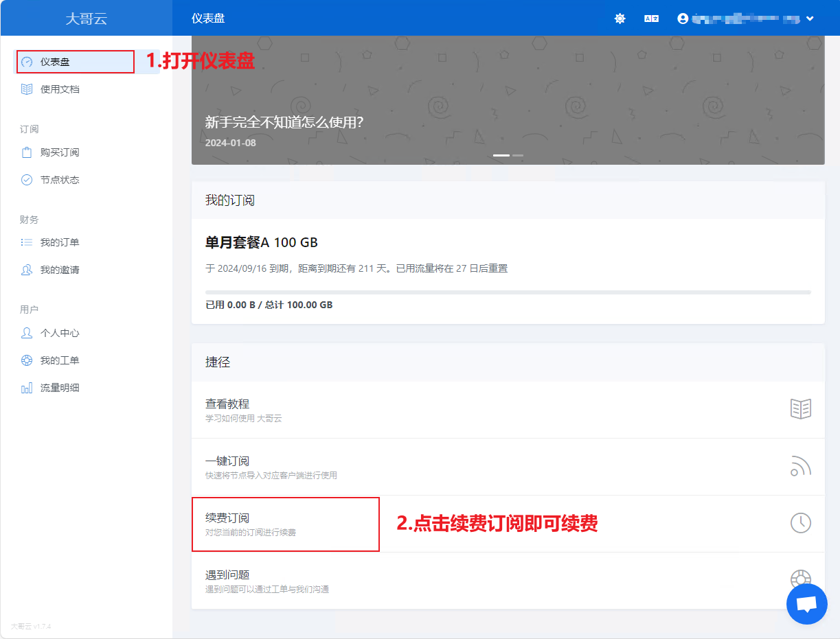Open 流量明细 in the sidebar
Screen dimensions: 840x639
coord(60,388)
